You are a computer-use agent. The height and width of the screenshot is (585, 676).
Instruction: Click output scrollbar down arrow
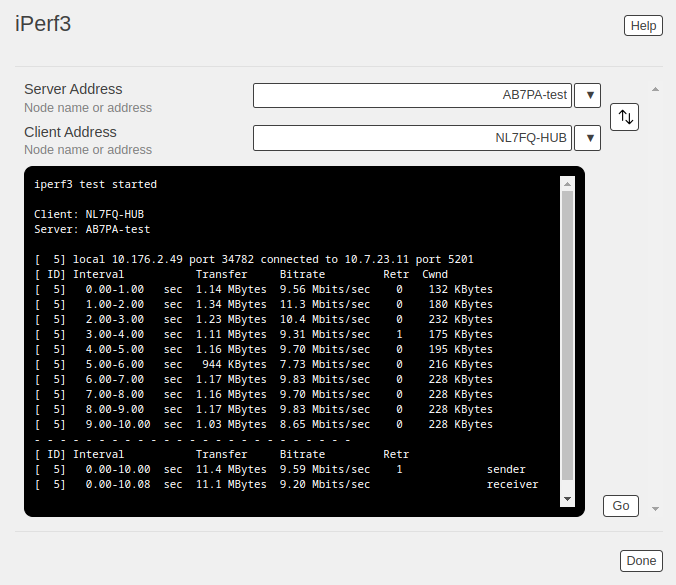(x=567, y=499)
